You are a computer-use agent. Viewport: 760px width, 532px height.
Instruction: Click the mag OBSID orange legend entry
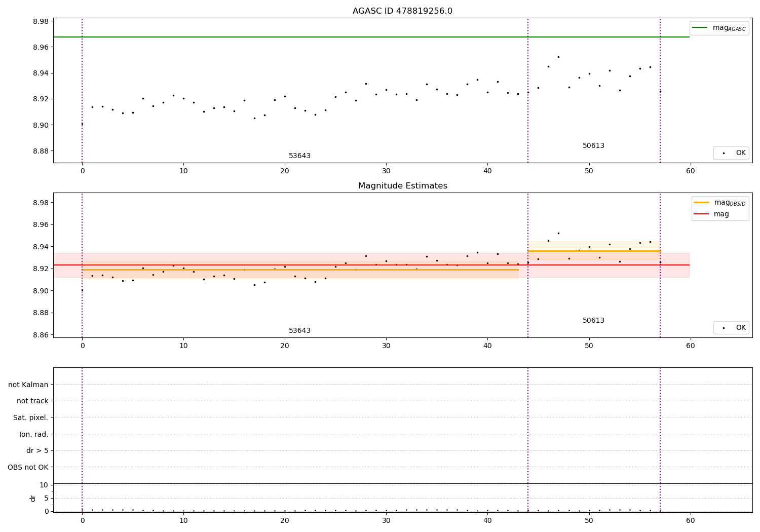point(719,203)
